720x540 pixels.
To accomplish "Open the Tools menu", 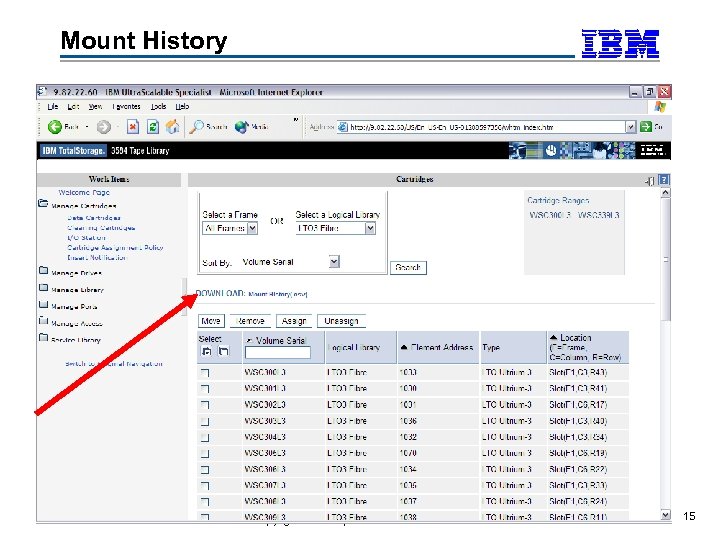I will (x=158, y=107).
